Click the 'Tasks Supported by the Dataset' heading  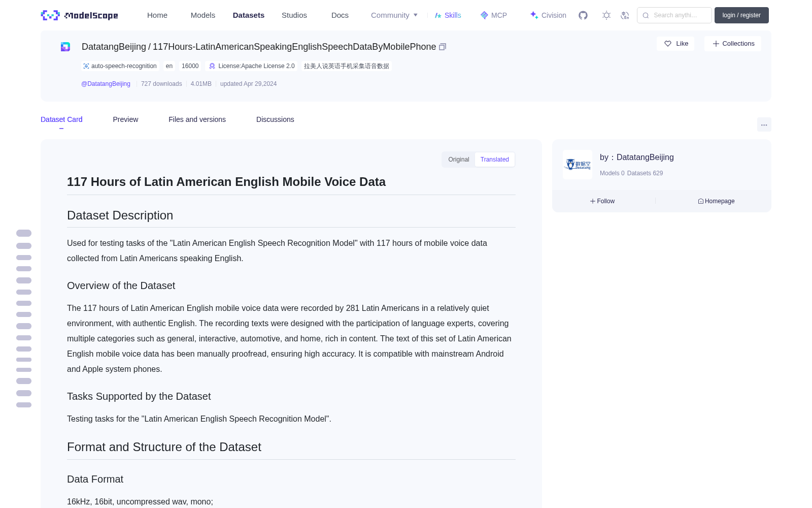point(139,396)
